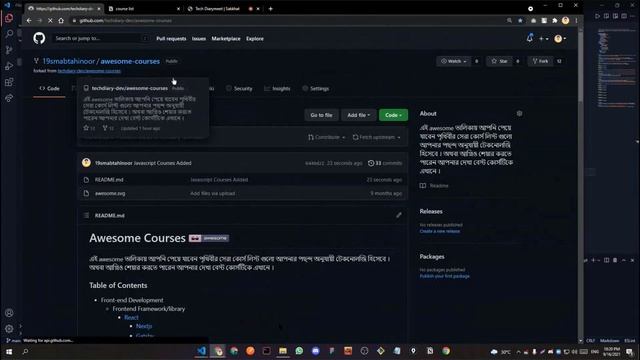Image resolution: width=640 pixels, height=360 pixels.
Task: Open the React link in the table of contents
Action: [131, 318]
